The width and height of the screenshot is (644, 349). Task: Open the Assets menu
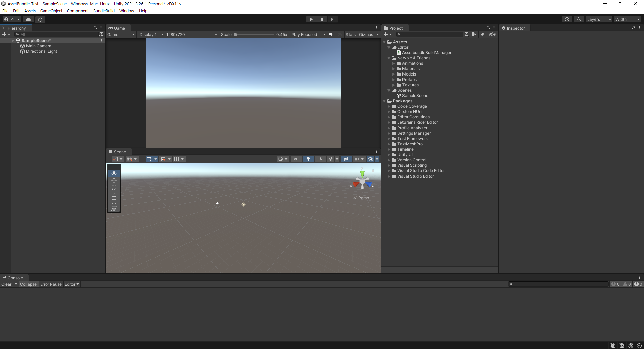click(30, 11)
